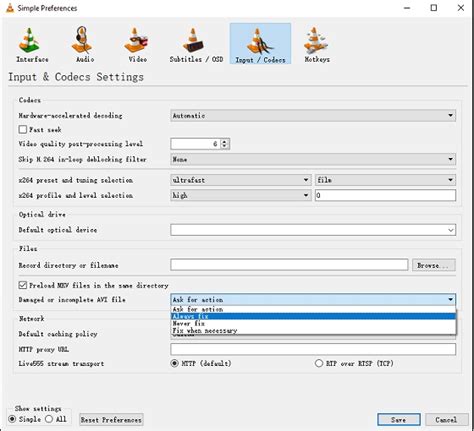Select the Simple show settings radio button
This screenshot has height=431, width=474.
pos(12,419)
